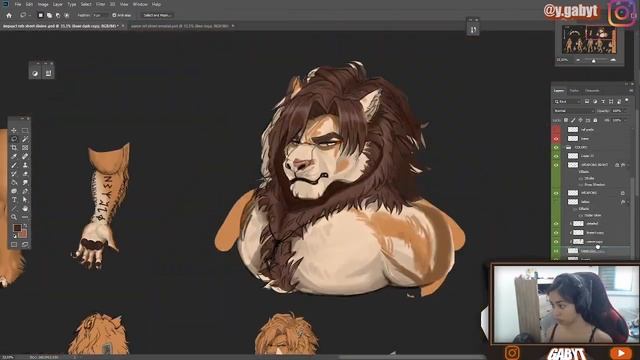Select the Crop tool

click(x=14, y=148)
